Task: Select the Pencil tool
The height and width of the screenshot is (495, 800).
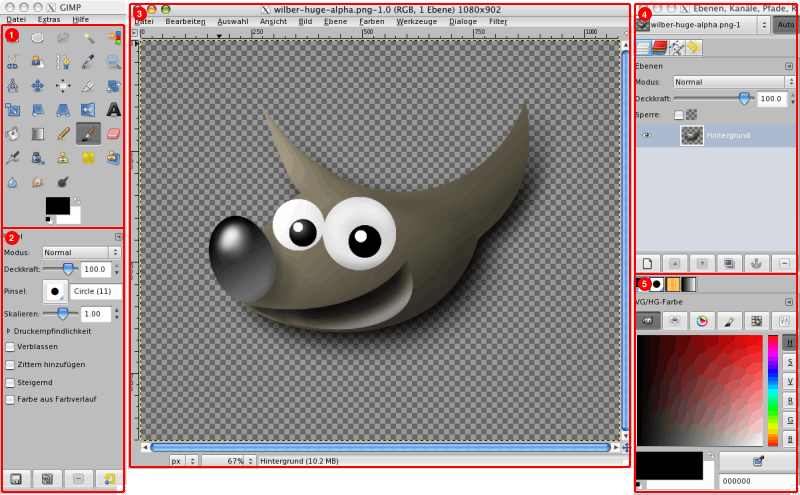Action: [x=63, y=133]
